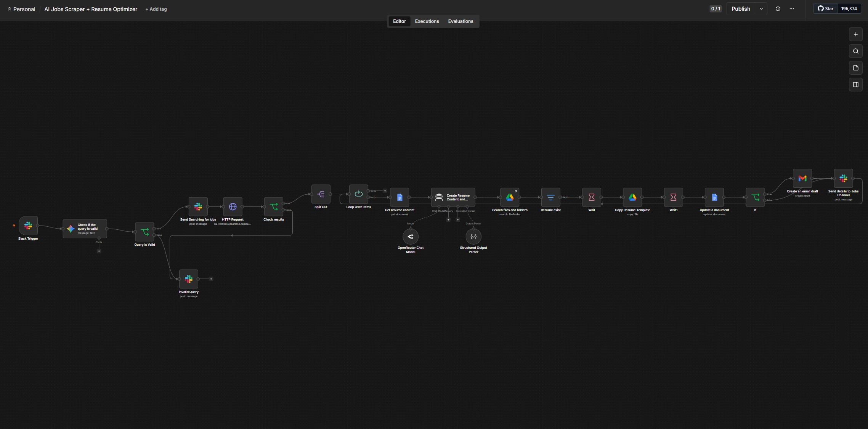Switch to the Evaluations tab
868x429 pixels.
pyautogui.click(x=460, y=21)
